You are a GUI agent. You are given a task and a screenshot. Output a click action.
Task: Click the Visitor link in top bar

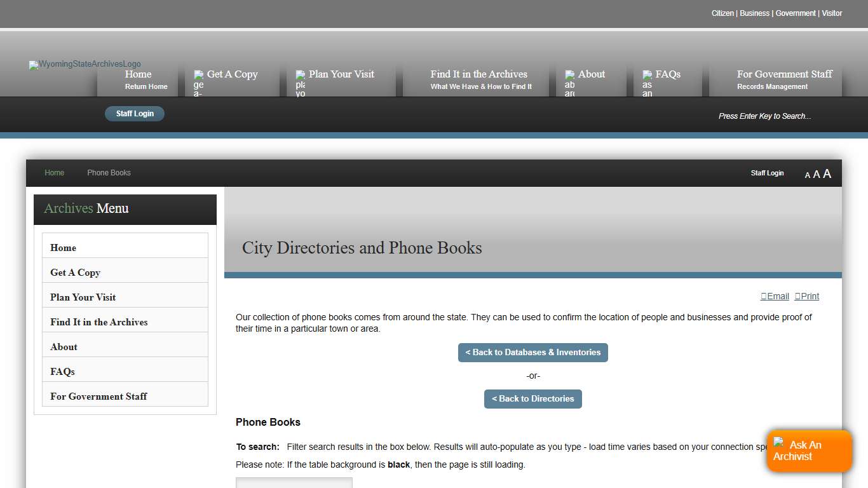coord(832,13)
